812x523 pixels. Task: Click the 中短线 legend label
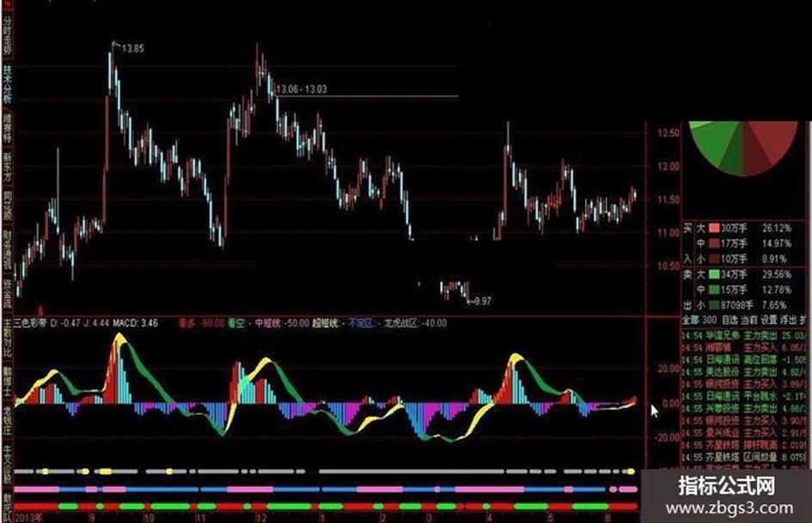[268, 323]
